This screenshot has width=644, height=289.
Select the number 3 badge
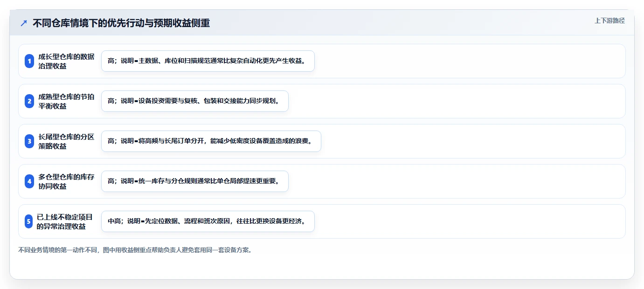(x=29, y=141)
